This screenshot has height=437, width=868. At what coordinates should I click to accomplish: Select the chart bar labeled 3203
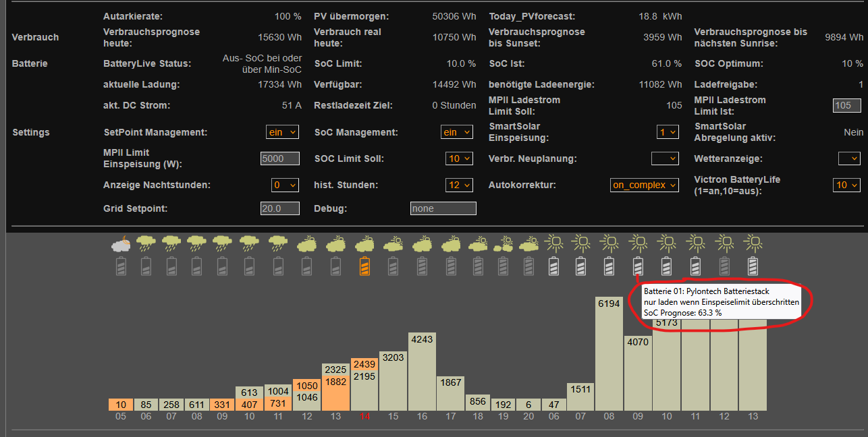click(x=394, y=381)
